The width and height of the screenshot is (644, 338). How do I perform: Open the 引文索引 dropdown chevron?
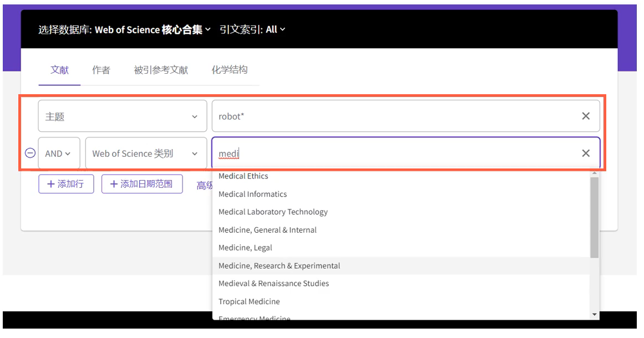pos(283,29)
